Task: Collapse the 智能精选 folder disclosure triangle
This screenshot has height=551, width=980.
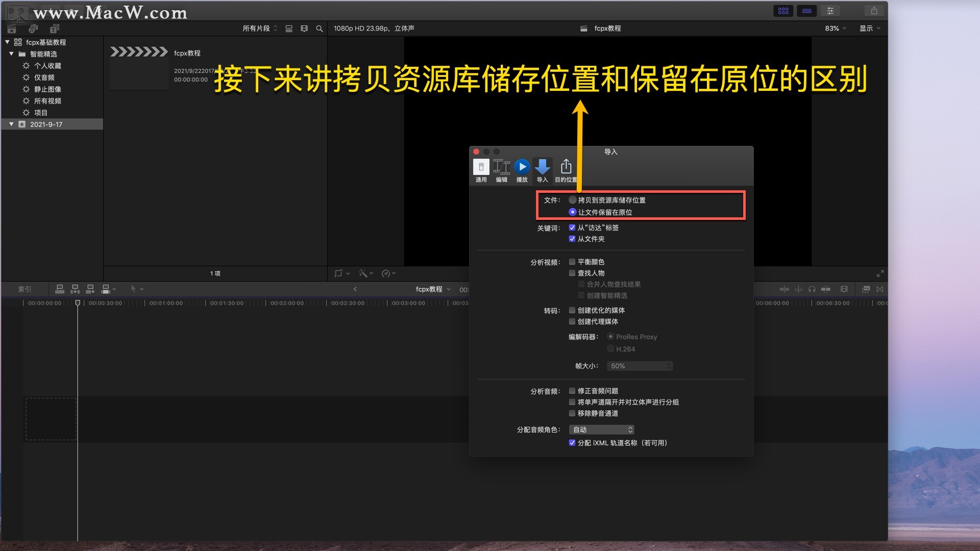Action: [x=11, y=54]
